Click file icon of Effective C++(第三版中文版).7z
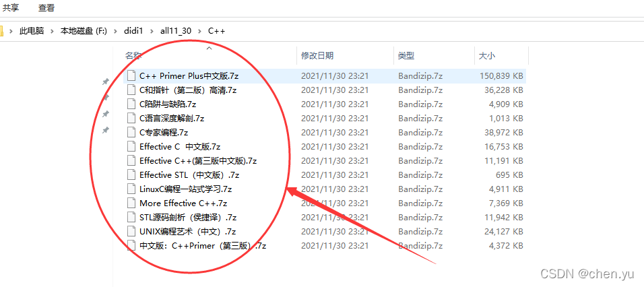644x287 pixels. pos(131,160)
